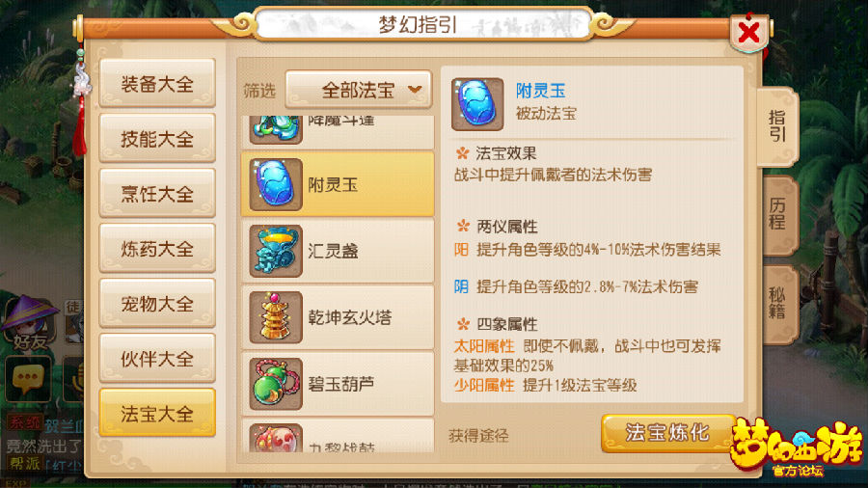
Task: Click the 法宝炼化 button
Action: coord(667,433)
